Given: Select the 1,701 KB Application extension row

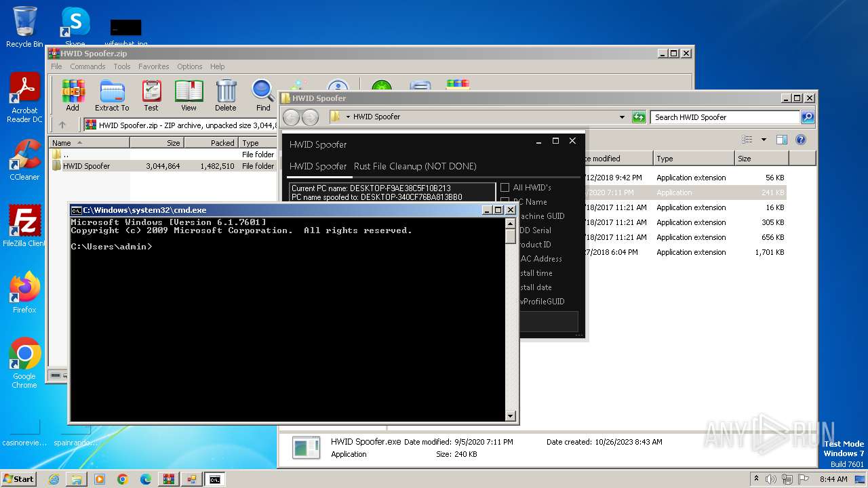Looking at the screenshot, I should [686, 252].
